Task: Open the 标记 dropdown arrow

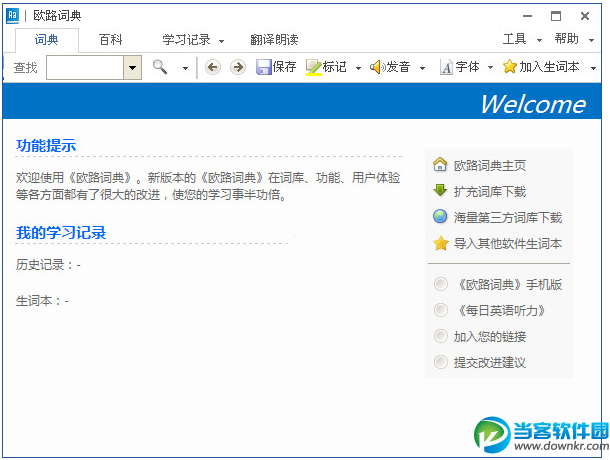Action: (358, 68)
